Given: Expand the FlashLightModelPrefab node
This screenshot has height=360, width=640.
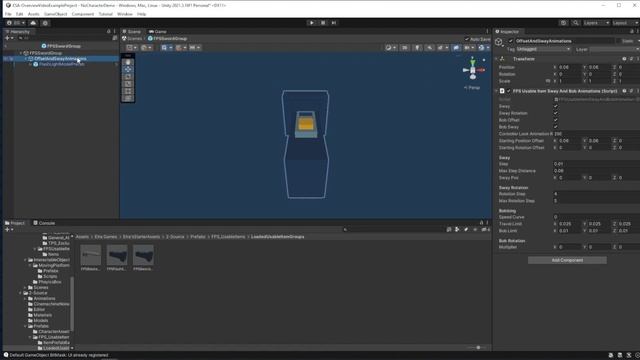Looking at the screenshot, I should (x=31, y=64).
